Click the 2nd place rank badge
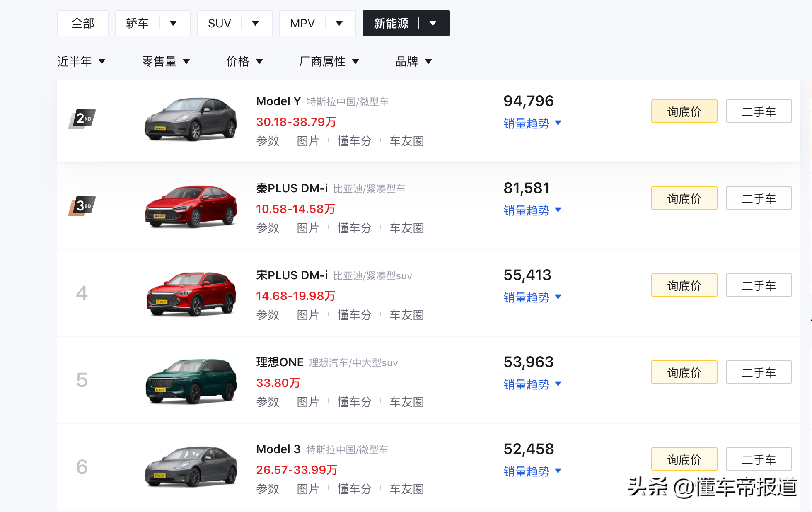Image resolution: width=812 pixels, height=512 pixels. [x=82, y=119]
